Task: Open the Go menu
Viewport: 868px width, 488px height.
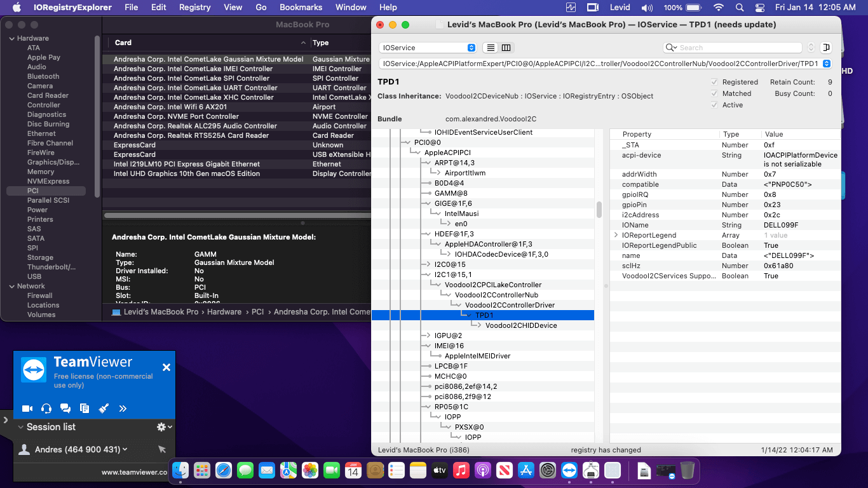Action: coord(261,8)
